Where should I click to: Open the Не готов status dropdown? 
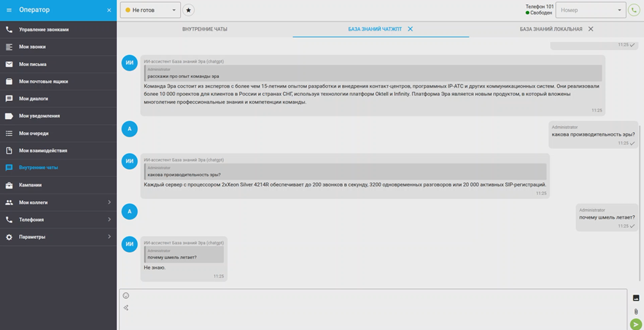pos(150,10)
